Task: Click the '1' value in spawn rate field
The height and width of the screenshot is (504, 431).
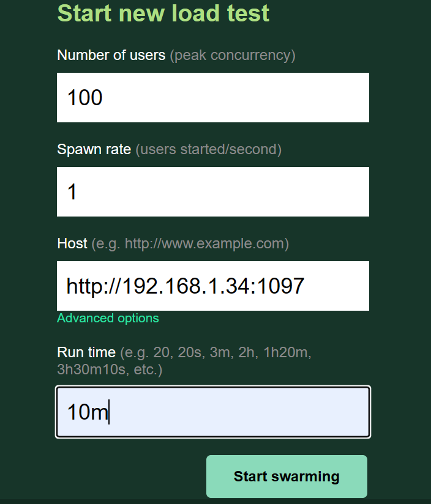Action: pyautogui.click(x=72, y=192)
